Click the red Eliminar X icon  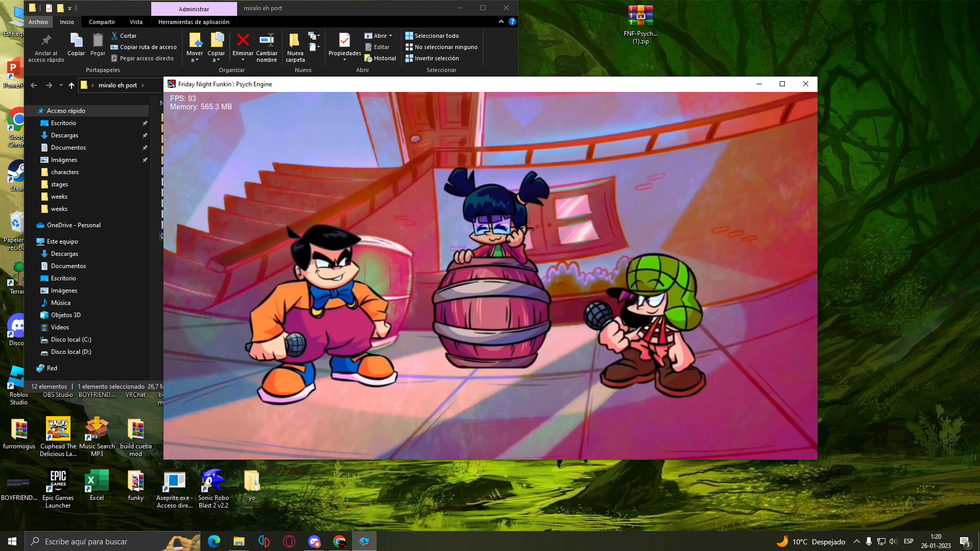tap(243, 40)
